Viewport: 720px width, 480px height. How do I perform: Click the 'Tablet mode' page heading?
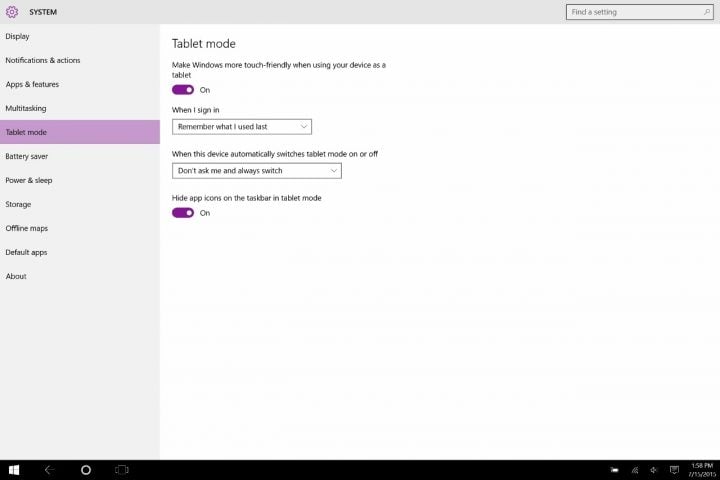pos(204,44)
